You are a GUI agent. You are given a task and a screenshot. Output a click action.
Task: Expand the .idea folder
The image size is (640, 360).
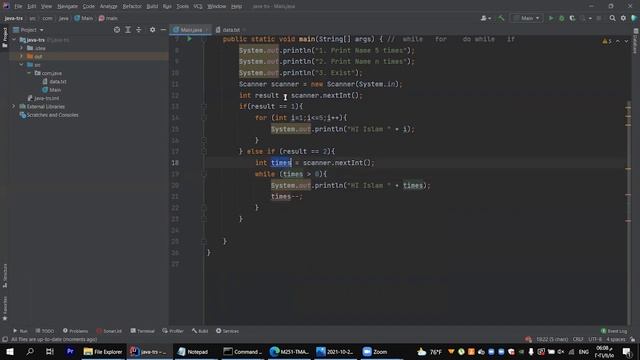(21, 48)
